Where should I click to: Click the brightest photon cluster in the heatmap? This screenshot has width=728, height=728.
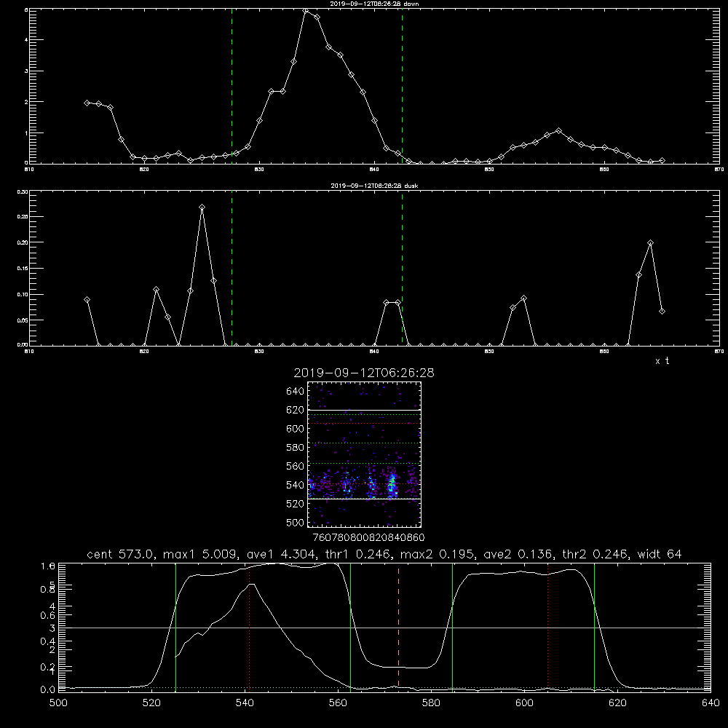point(392,484)
